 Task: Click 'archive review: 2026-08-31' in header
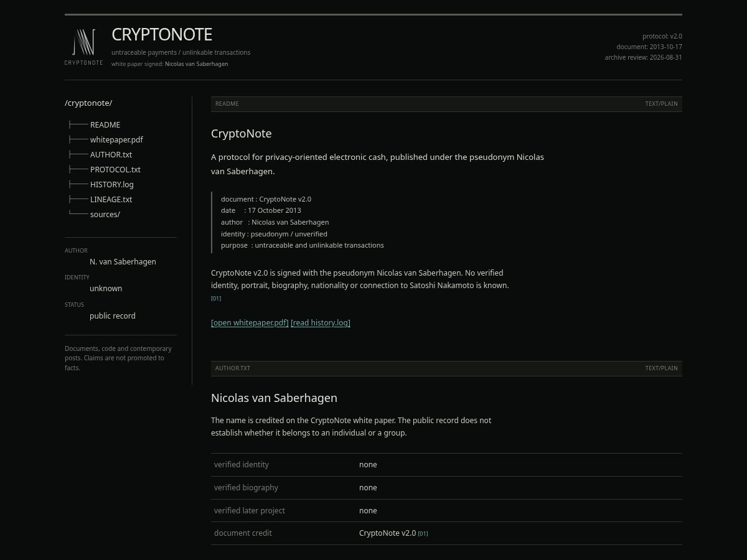tap(644, 57)
